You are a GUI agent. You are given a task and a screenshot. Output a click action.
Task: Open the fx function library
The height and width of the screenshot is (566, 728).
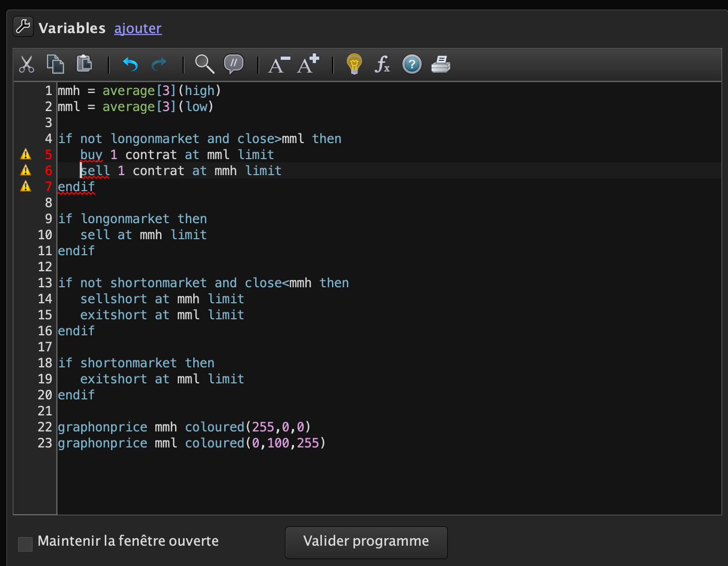(382, 65)
